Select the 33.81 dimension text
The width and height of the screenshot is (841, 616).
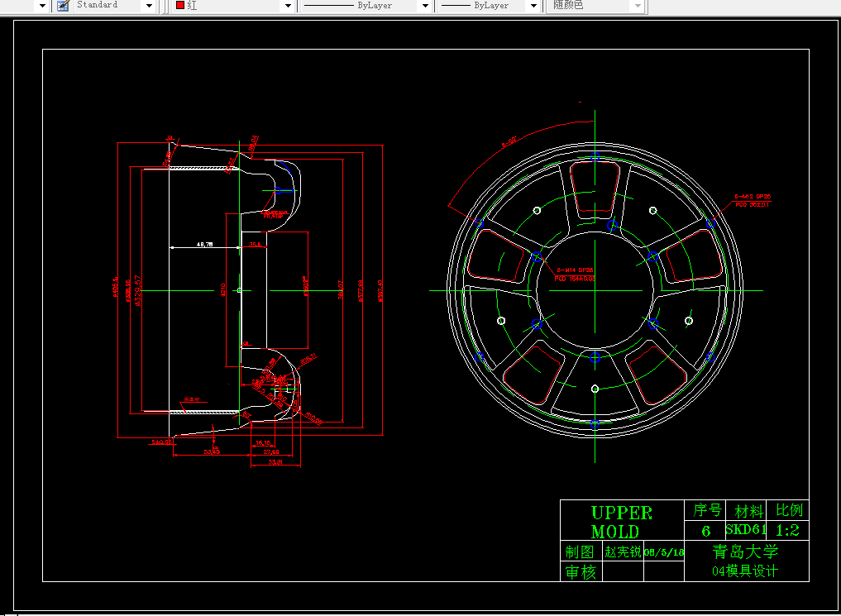275,461
